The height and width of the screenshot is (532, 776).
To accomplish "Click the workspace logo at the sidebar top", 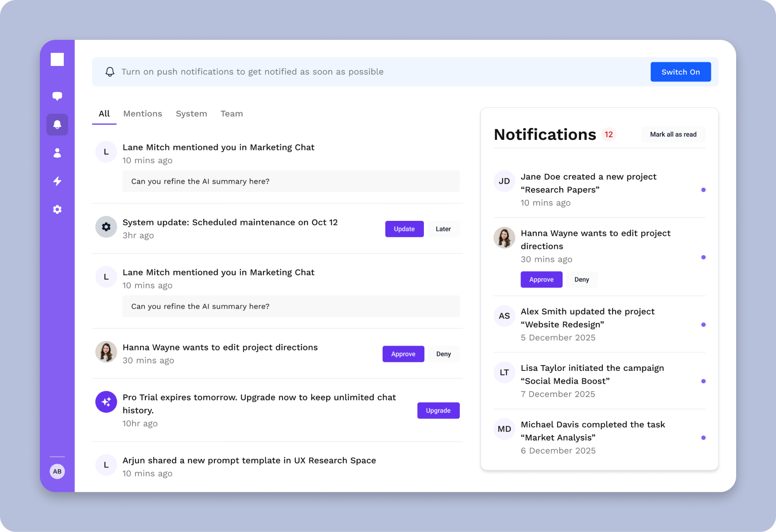I will point(57,59).
